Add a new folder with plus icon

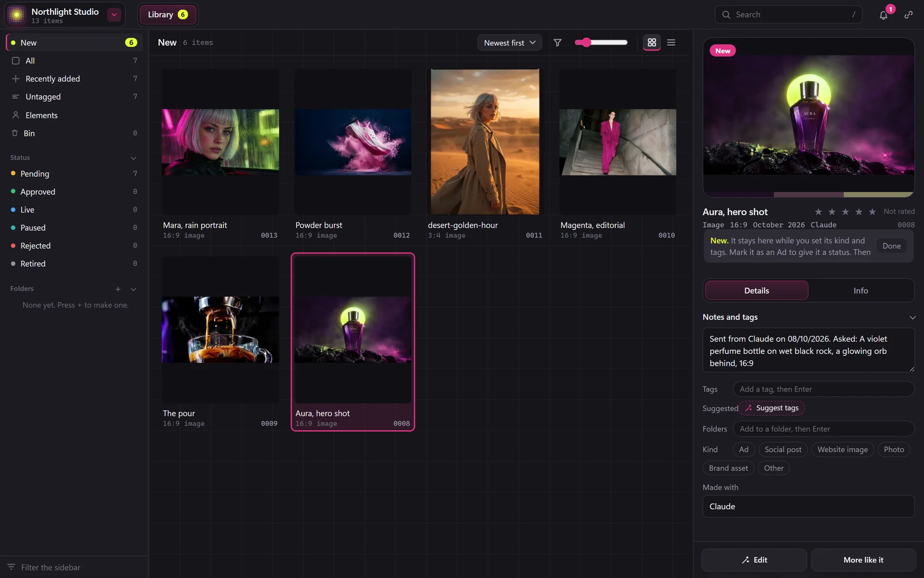click(x=118, y=289)
